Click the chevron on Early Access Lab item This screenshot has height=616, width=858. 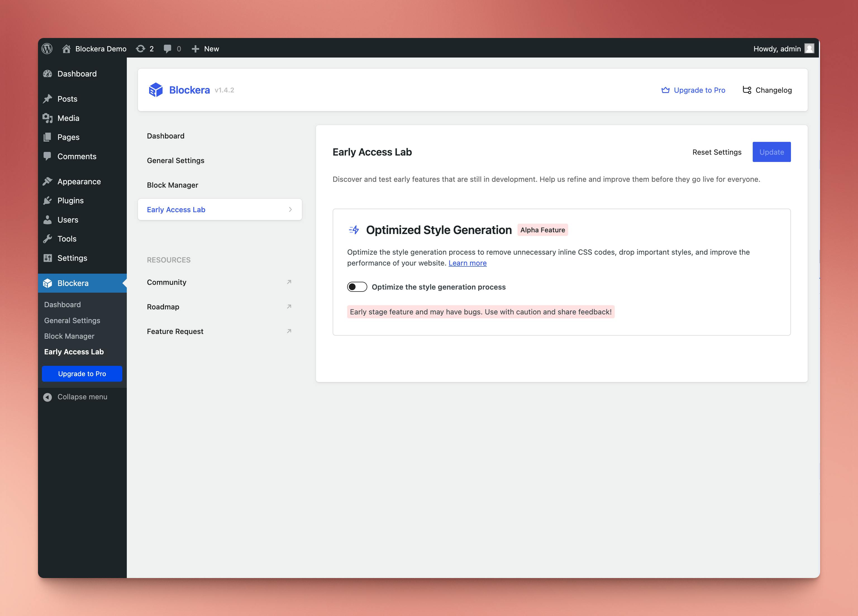tap(290, 209)
